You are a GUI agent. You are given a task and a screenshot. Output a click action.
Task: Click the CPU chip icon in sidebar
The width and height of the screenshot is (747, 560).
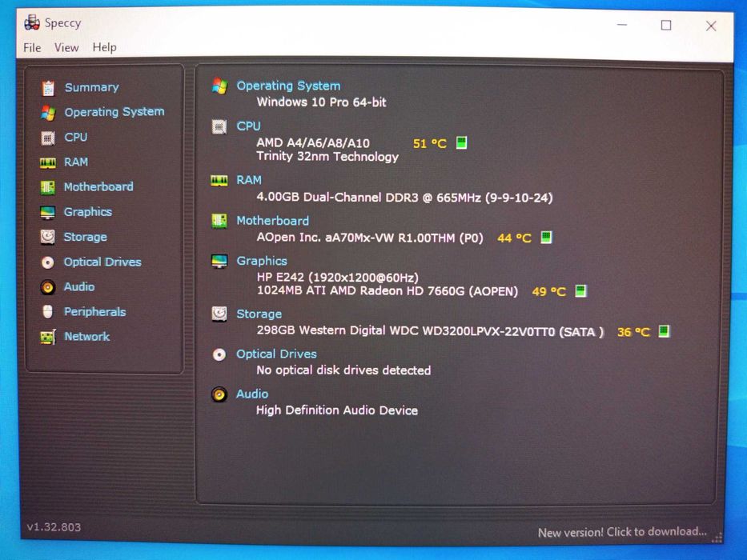(x=48, y=138)
